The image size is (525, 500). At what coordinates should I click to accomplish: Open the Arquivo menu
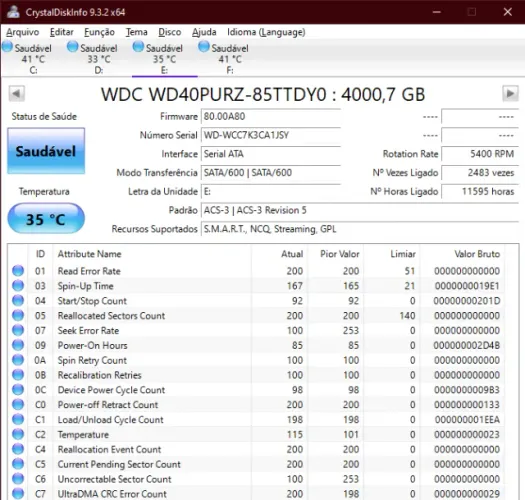[x=23, y=32]
